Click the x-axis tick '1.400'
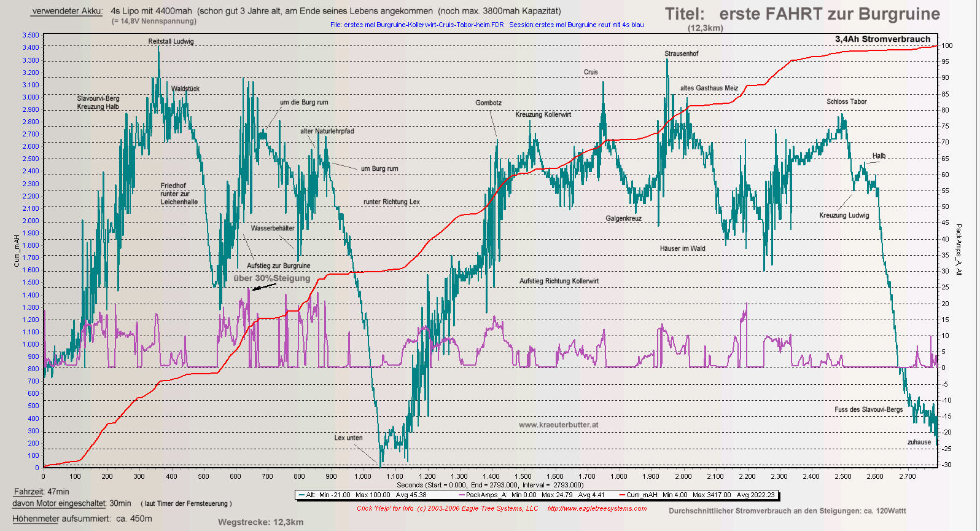980x531 pixels. (491, 476)
